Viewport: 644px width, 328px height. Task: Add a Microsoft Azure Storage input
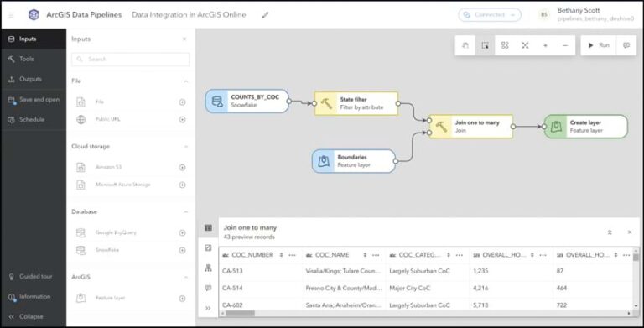coord(182,185)
